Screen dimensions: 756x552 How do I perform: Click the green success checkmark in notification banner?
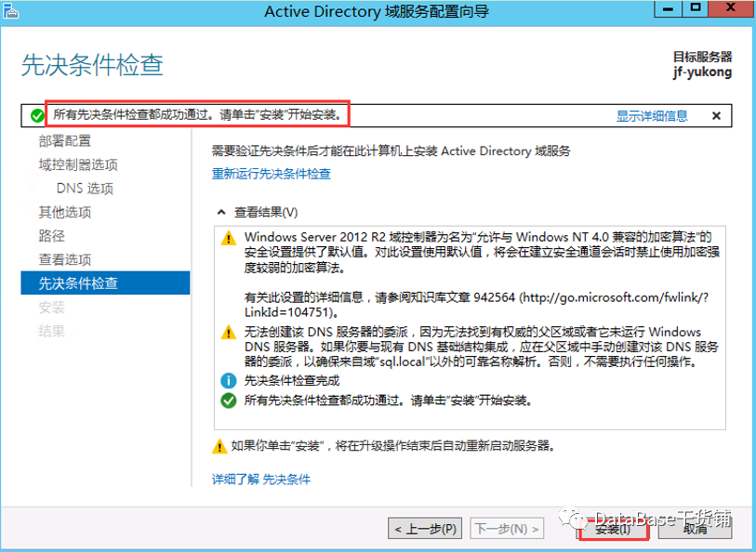click(x=37, y=115)
